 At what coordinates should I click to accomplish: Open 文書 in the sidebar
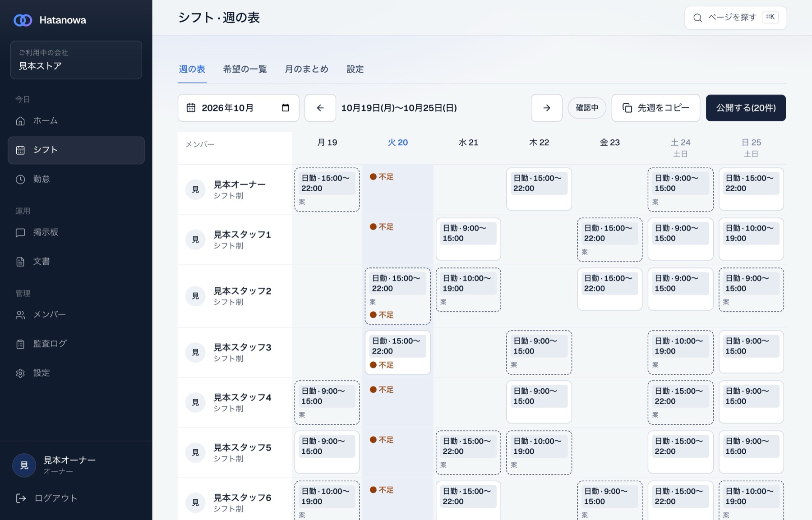pyautogui.click(x=76, y=262)
